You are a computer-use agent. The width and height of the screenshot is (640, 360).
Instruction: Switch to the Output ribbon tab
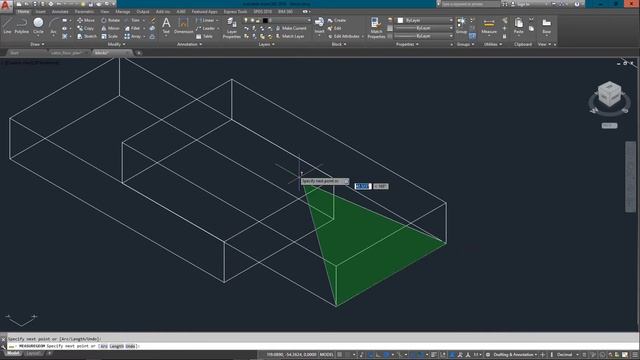tap(142, 11)
